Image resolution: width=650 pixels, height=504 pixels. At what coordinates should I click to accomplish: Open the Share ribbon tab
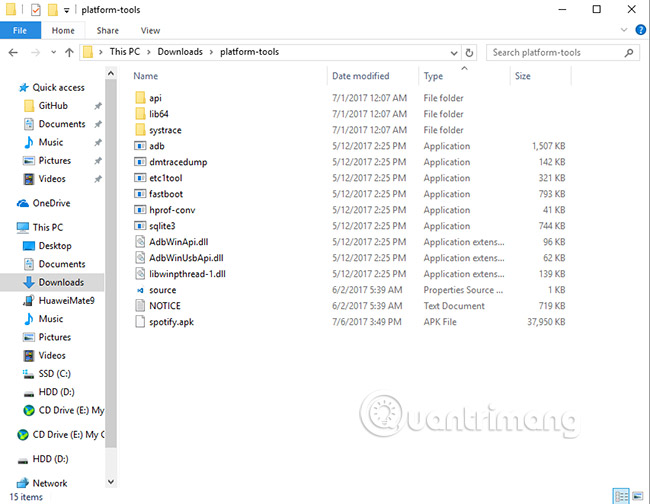(x=107, y=30)
